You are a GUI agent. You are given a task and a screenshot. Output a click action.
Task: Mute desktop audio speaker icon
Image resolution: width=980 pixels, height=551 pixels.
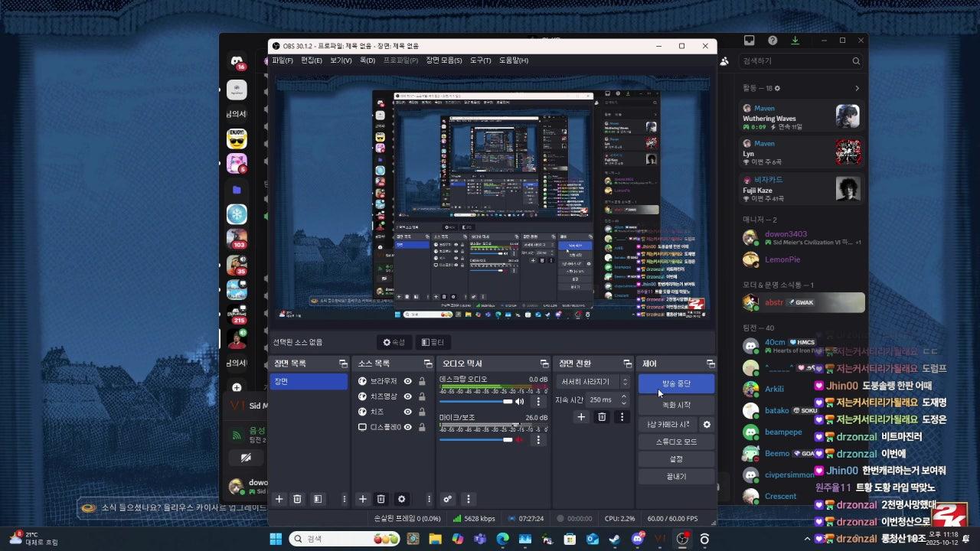coord(520,401)
